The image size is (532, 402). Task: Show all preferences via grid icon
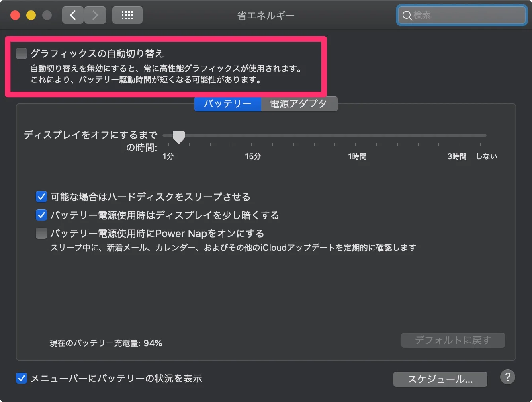pyautogui.click(x=127, y=15)
